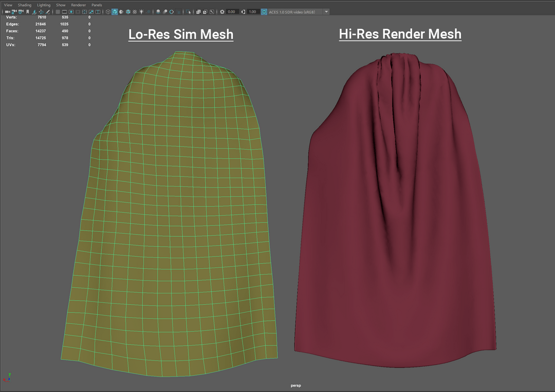Click the exposure toggle button

tap(223, 11)
